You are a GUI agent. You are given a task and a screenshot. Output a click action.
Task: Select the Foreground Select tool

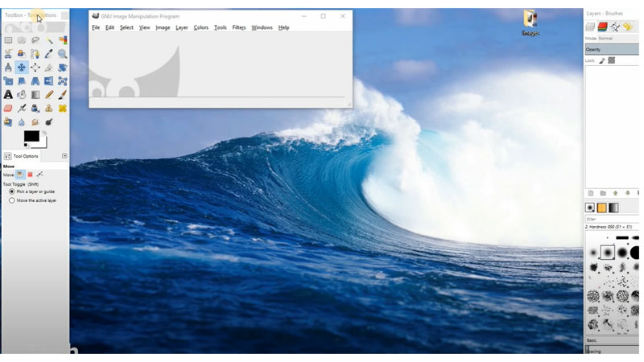click(x=22, y=54)
